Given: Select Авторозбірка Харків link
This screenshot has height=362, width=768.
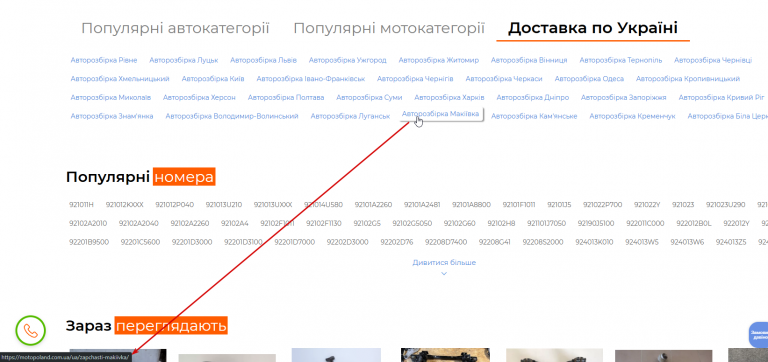Looking at the screenshot, I should 449,97.
